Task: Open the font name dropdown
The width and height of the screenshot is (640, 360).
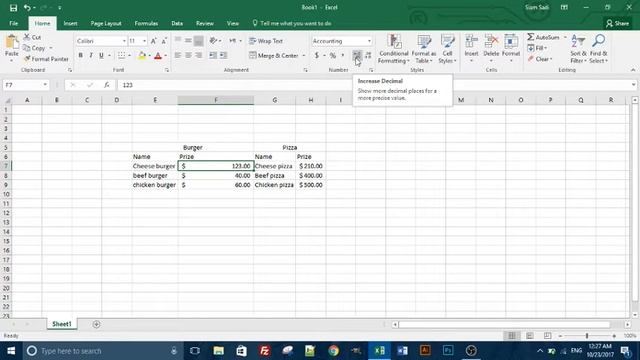Action: point(124,41)
